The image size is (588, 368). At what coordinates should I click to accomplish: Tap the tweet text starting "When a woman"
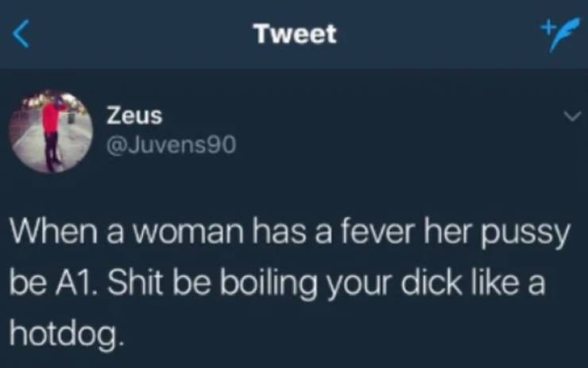tap(288, 283)
